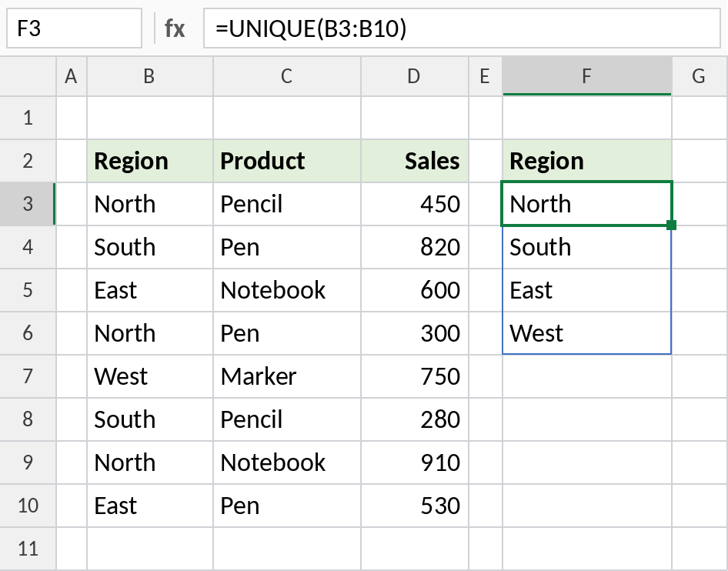
Task: Click the Sales header cell
Action: (415, 161)
